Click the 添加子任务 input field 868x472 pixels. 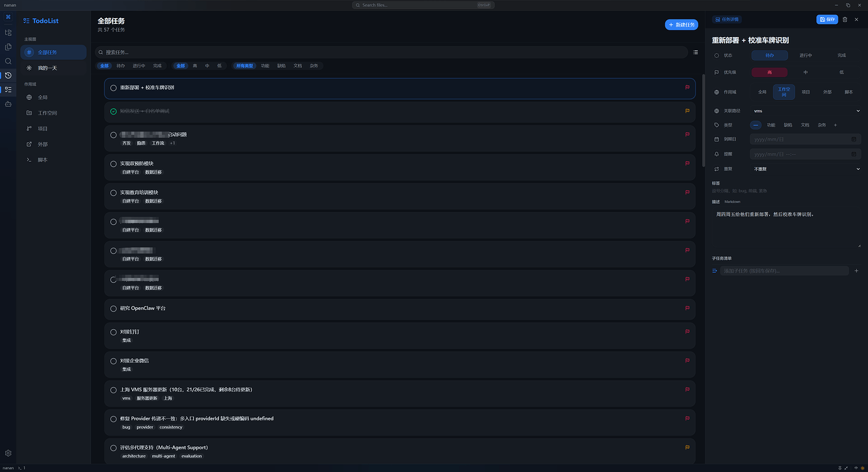tap(784, 271)
